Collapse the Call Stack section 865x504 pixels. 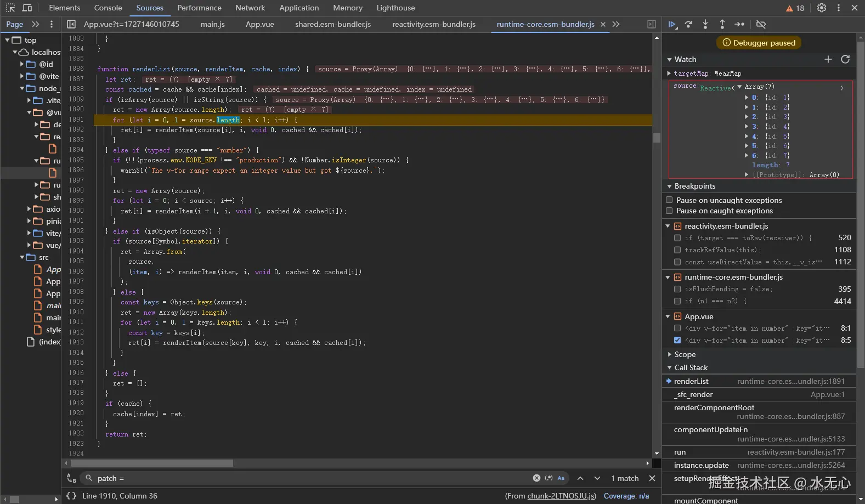pyautogui.click(x=691, y=367)
